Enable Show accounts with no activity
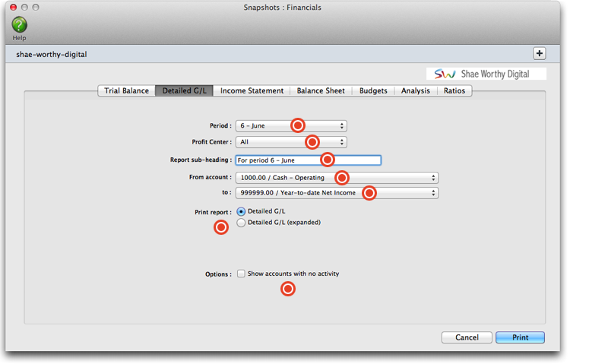589x364 pixels. [x=241, y=274]
